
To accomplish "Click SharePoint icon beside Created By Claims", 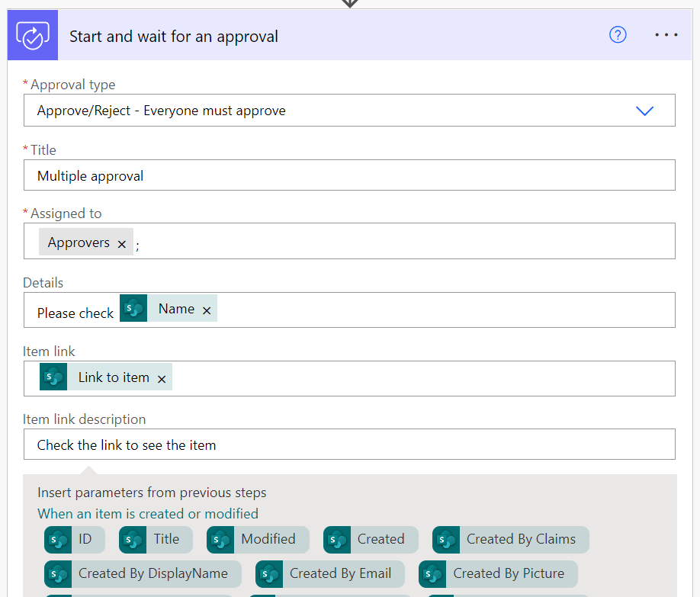I will [446, 539].
